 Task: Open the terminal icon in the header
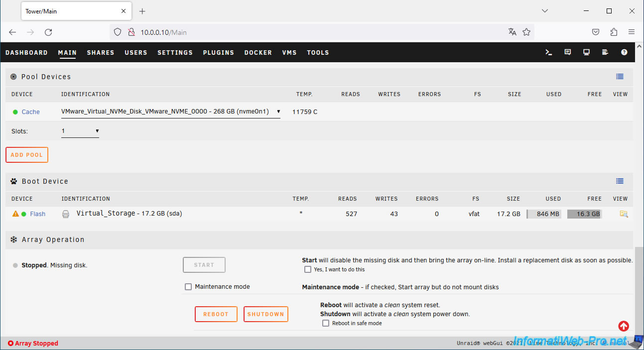[x=549, y=52]
